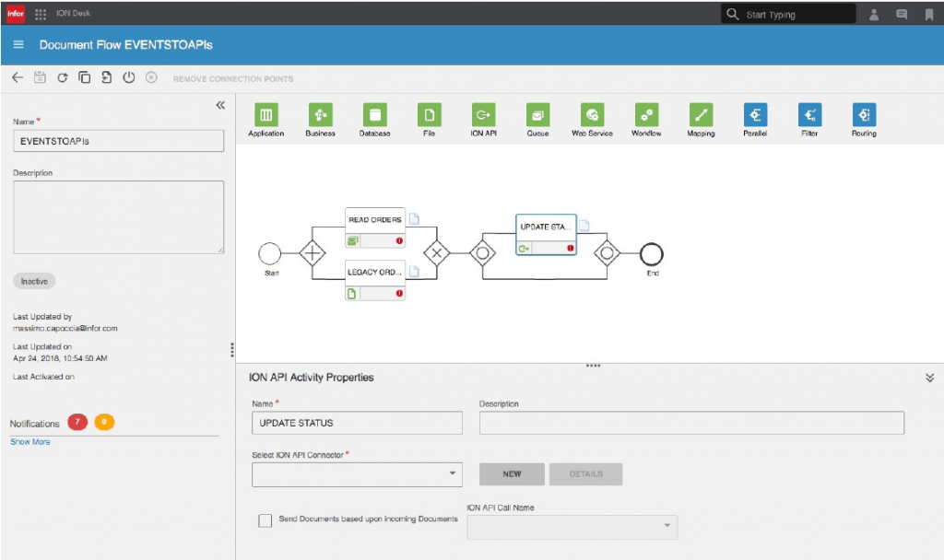Select the UPDATE STA... activity node
944x560 pixels.
click(546, 235)
